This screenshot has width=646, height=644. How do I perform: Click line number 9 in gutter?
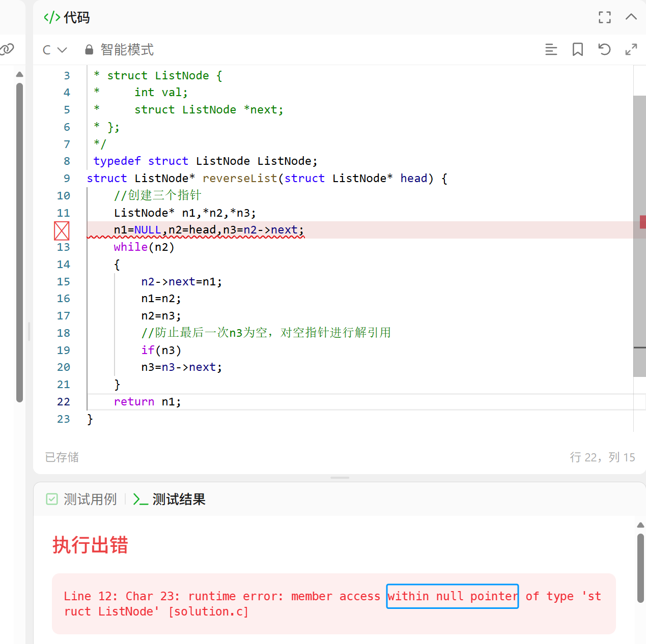(67, 179)
